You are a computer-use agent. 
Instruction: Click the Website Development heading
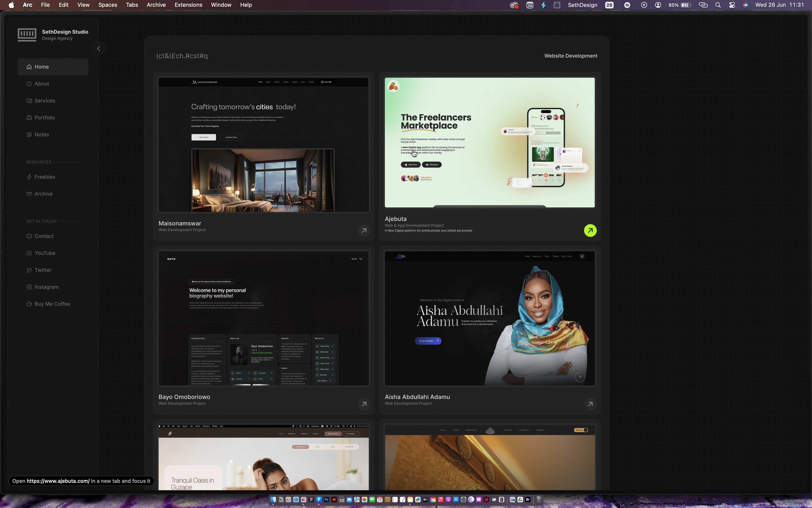pyautogui.click(x=571, y=56)
